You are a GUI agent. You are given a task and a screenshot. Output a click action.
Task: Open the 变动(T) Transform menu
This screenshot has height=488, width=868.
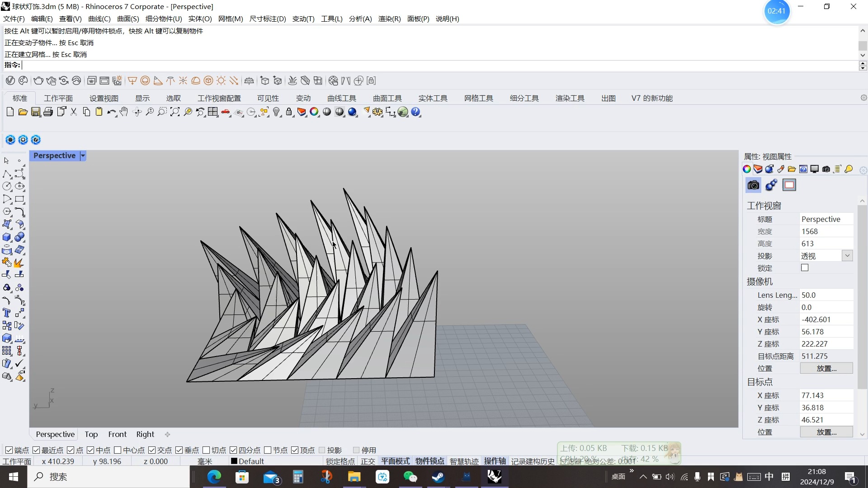tap(303, 19)
